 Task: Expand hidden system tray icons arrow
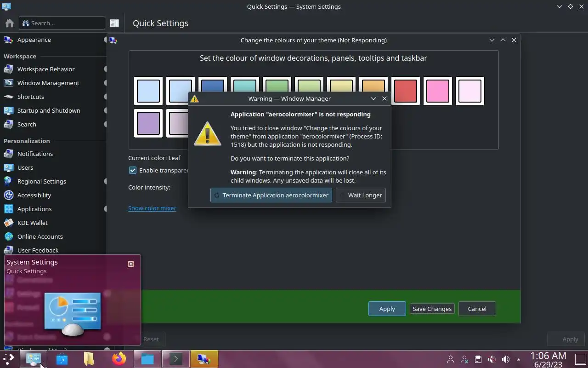[519, 359]
